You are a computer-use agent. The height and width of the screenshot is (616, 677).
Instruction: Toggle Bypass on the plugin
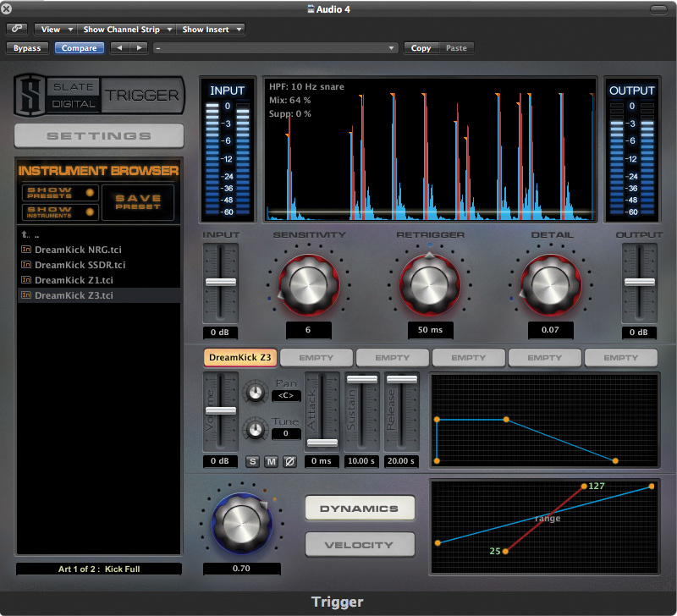coord(27,48)
